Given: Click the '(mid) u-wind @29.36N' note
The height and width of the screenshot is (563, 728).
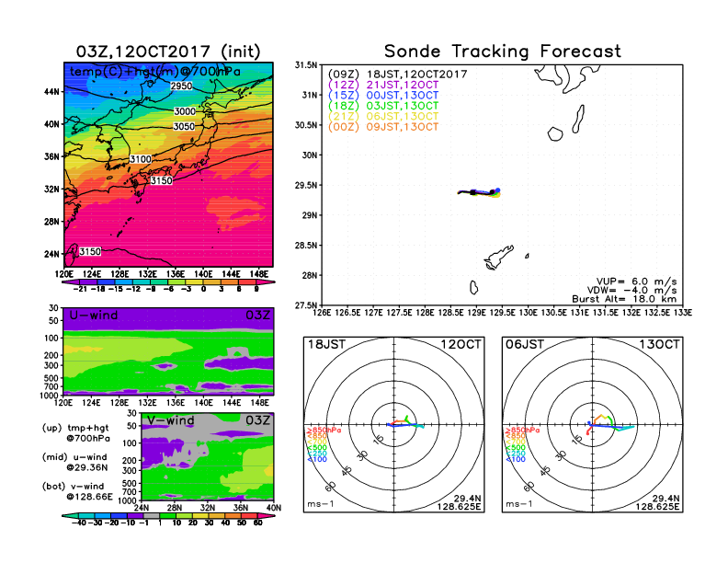Looking at the screenshot, I should pos(74,462).
